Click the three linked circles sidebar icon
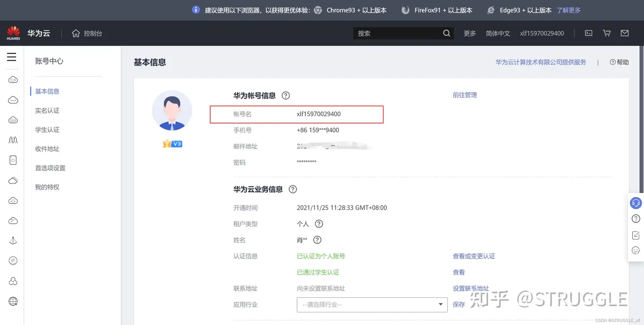The image size is (644, 325). 13,281
